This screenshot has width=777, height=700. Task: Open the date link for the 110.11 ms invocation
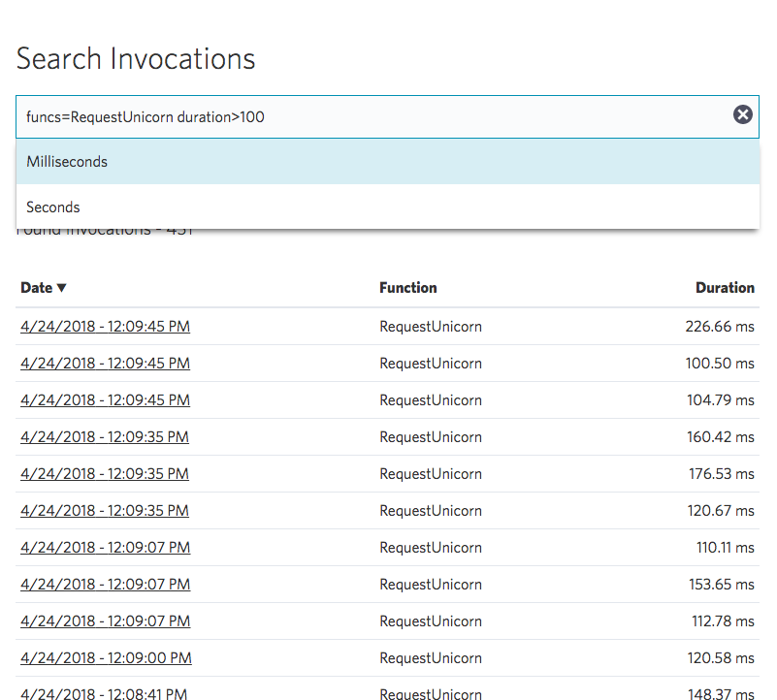click(105, 548)
